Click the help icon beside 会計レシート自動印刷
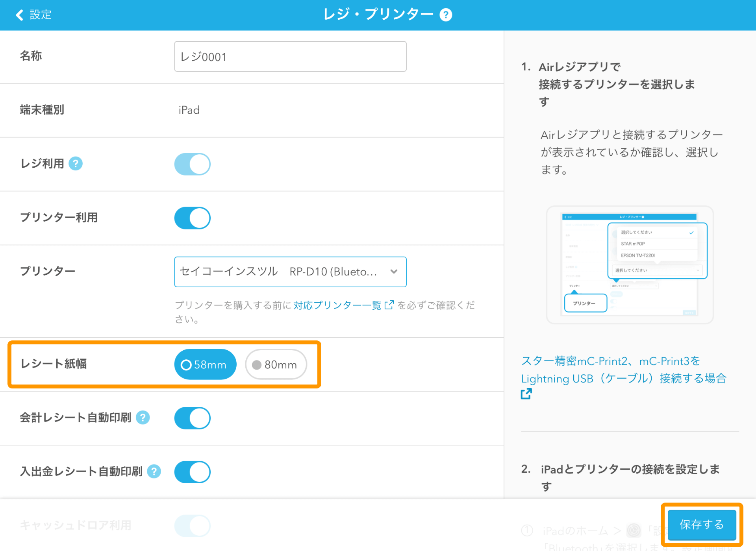Viewport: 756px width, 551px height. tap(143, 418)
